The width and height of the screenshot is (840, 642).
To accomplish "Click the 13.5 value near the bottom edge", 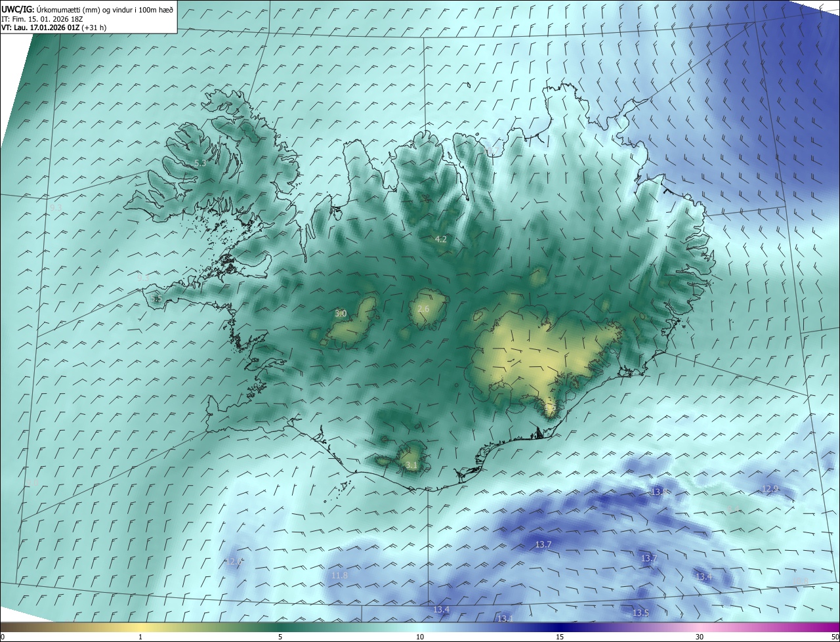I will [640, 613].
